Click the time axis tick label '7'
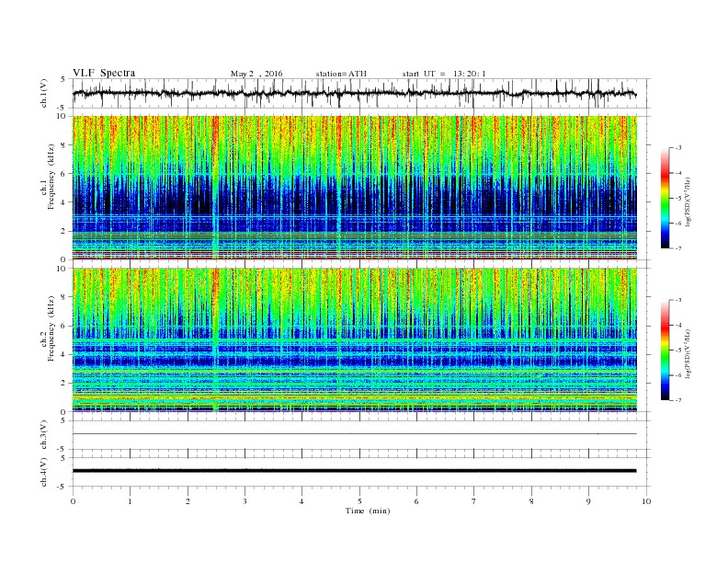 coord(474,501)
